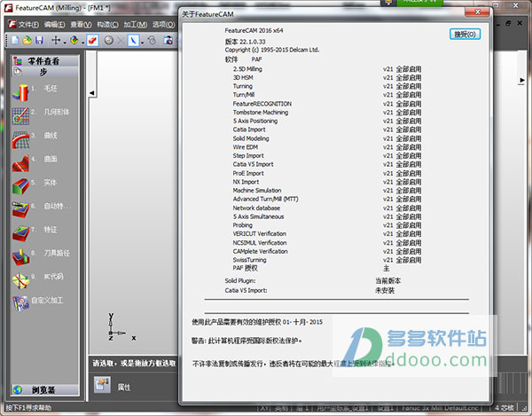The width and height of the screenshot is (532, 416).
Task: Click the Catia V5 Import: 未安装 value
Action: pyautogui.click(x=385, y=290)
